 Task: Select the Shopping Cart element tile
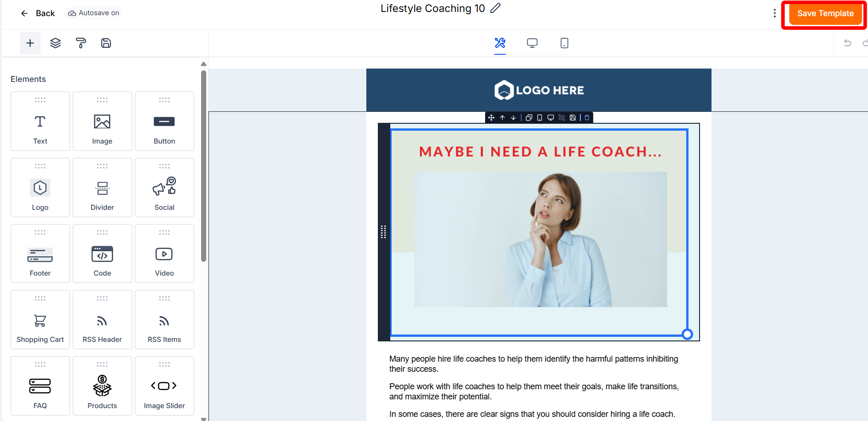point(40,320)
